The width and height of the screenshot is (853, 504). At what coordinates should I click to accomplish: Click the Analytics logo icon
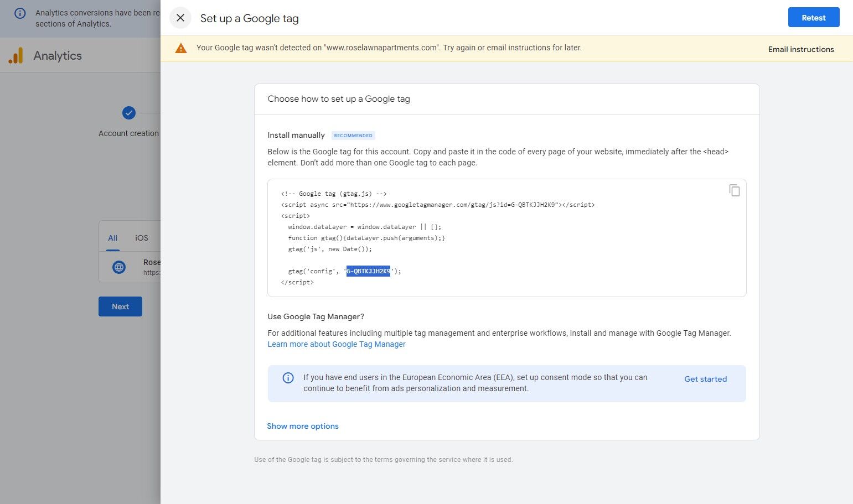pyautogui.click(x=16, y=55)
